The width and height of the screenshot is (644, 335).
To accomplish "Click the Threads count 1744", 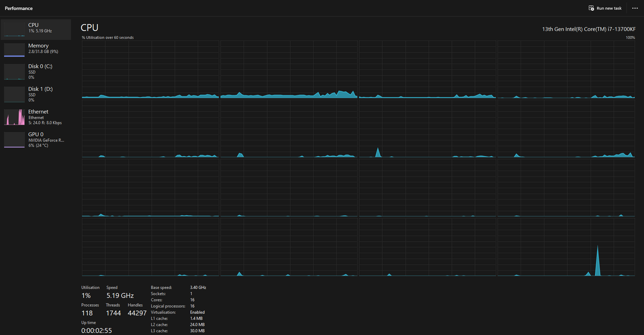I will (x=113, y=313).
